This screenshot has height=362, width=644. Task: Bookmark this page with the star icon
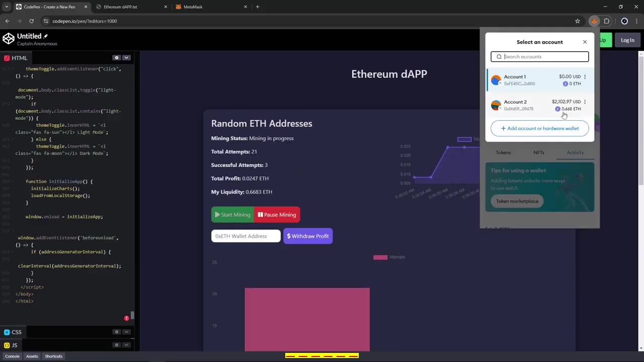point(578,21)
